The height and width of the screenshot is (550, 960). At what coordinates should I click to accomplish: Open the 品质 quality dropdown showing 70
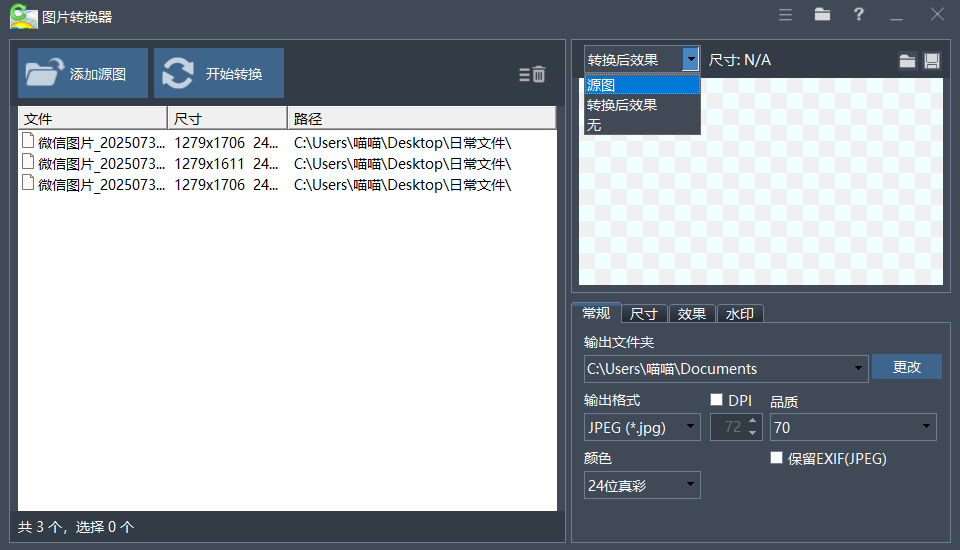tap(853, 427)
